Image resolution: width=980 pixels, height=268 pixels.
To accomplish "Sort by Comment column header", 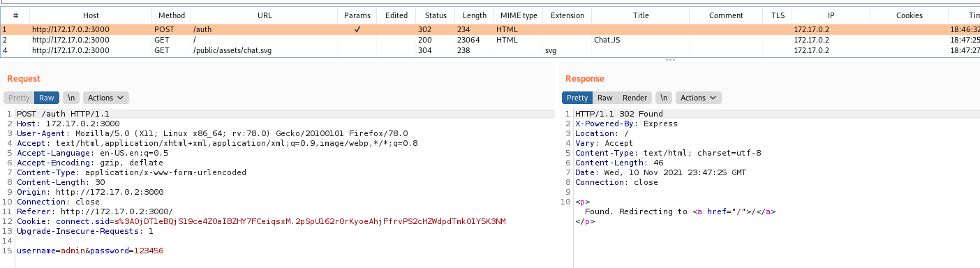I will click(726, 15).
